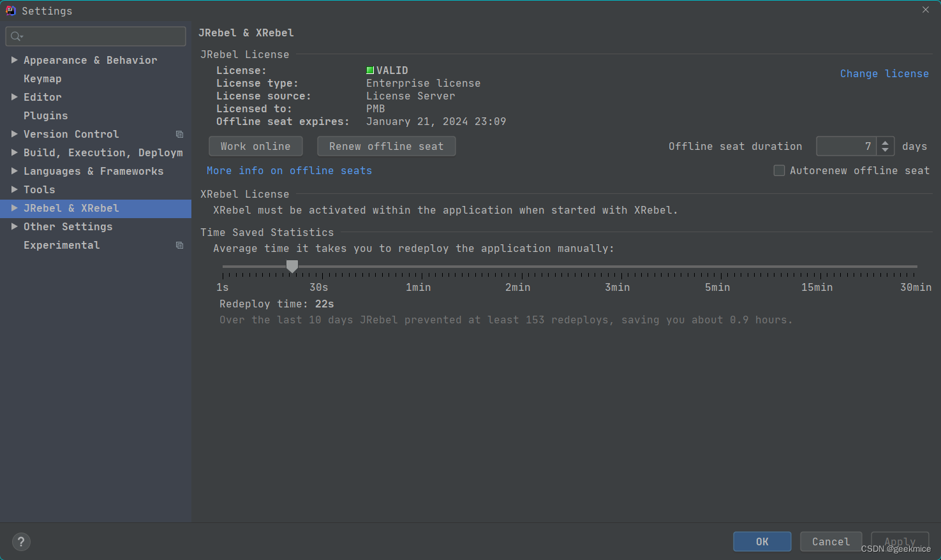
Task: Increase offline seat duration days
Action: point(885,142)
